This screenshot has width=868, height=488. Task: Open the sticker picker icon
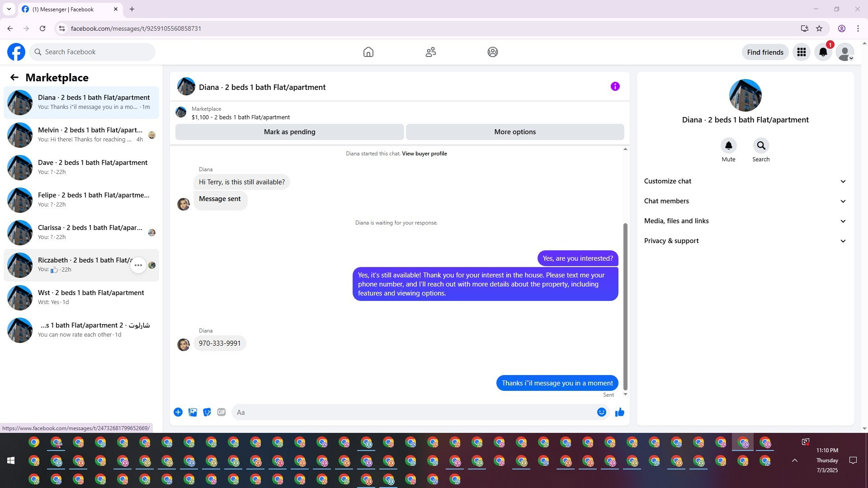point(207,412)
